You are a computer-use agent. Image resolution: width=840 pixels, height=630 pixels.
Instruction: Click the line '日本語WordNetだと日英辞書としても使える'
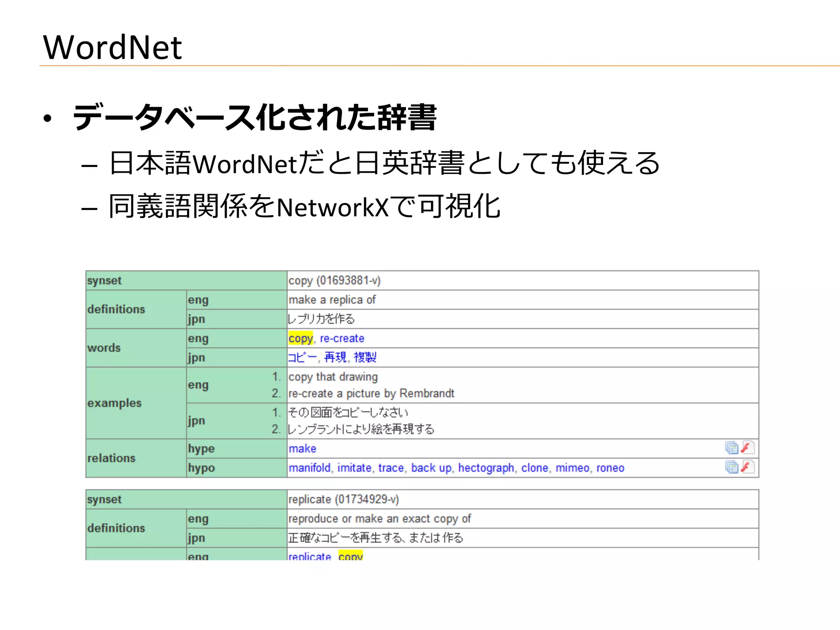pyautogui.click(x=384, y=163)
